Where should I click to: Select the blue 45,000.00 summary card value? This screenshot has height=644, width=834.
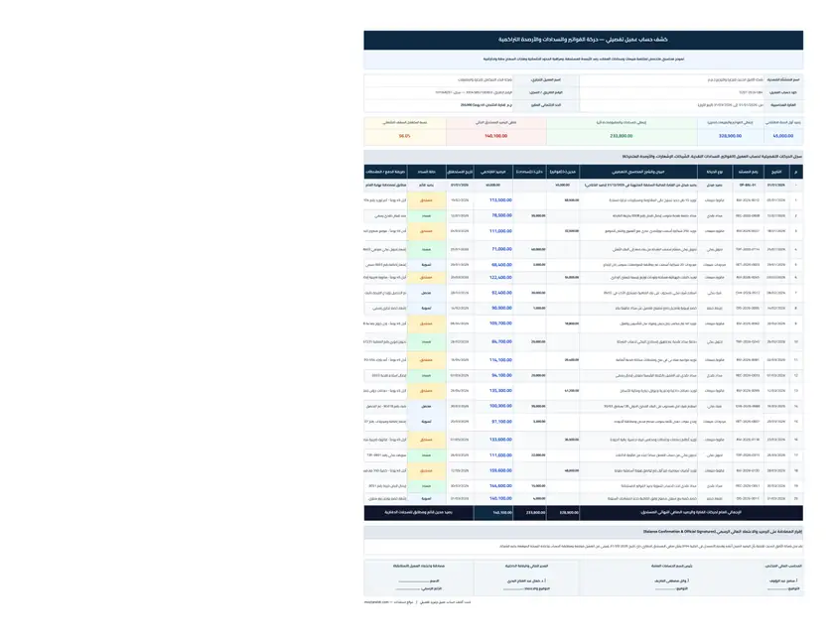pyautogui.click(x=783, y=136)
